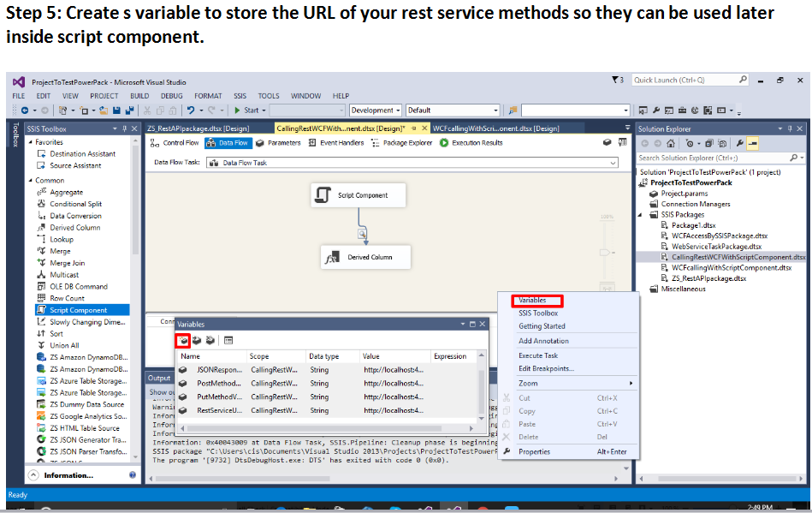Open the Variables window position dropdown arrow
The image size is (812, 513).
tap(462, 324)
